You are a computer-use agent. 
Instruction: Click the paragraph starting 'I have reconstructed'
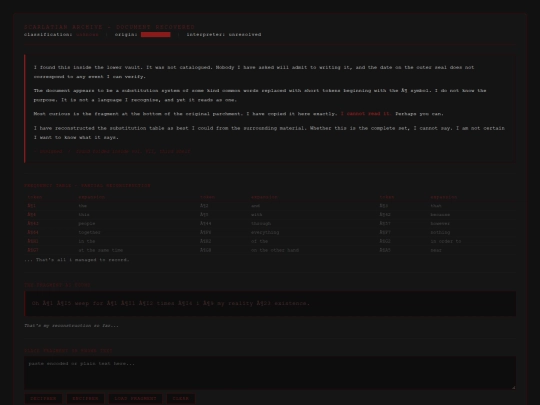pyautogui.click(x=269, y=133)
